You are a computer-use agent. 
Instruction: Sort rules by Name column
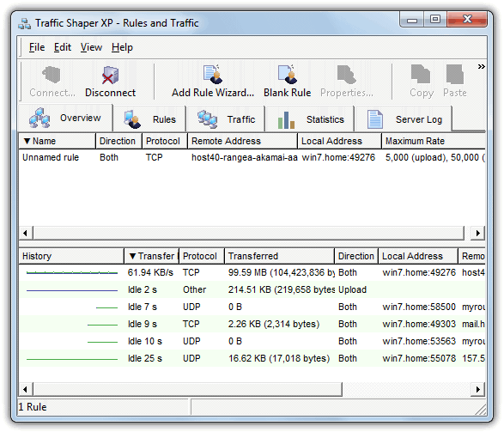point(58,141)
